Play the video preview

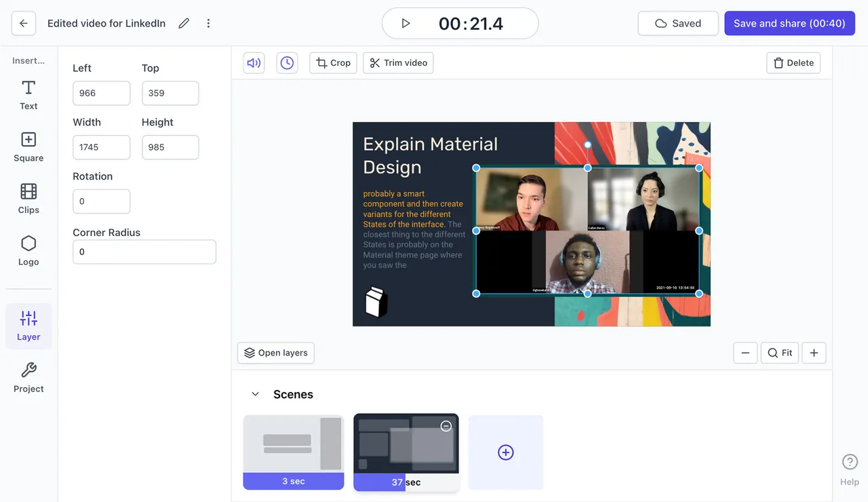pos(406,24)
